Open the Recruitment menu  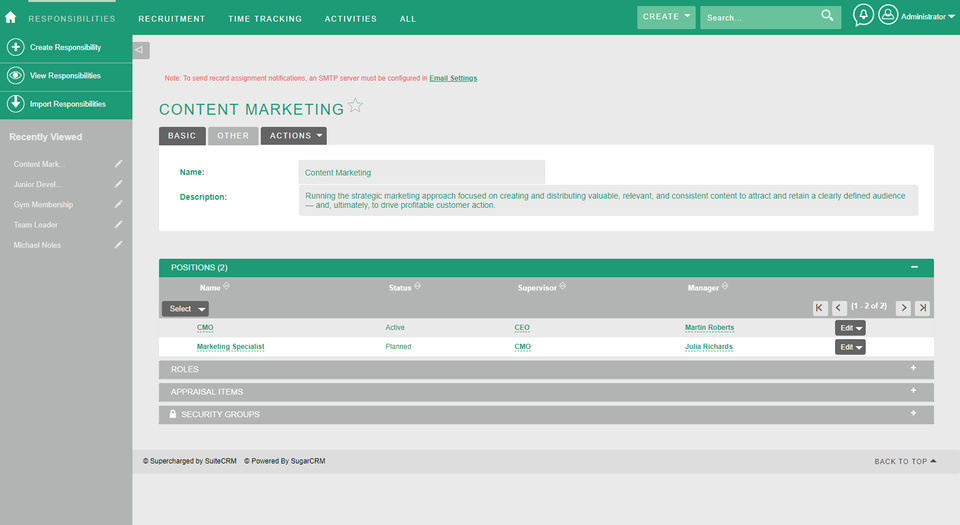pos(171,18)
